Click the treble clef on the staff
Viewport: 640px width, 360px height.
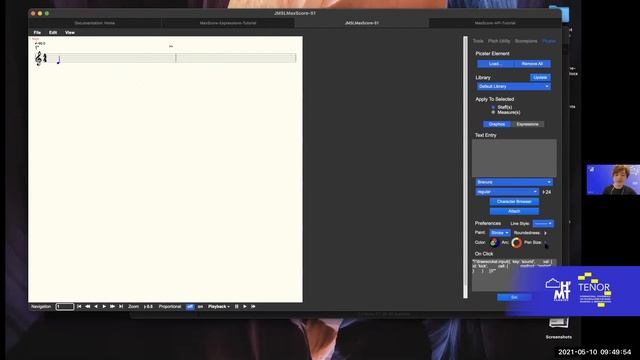[x=38, y=58]
